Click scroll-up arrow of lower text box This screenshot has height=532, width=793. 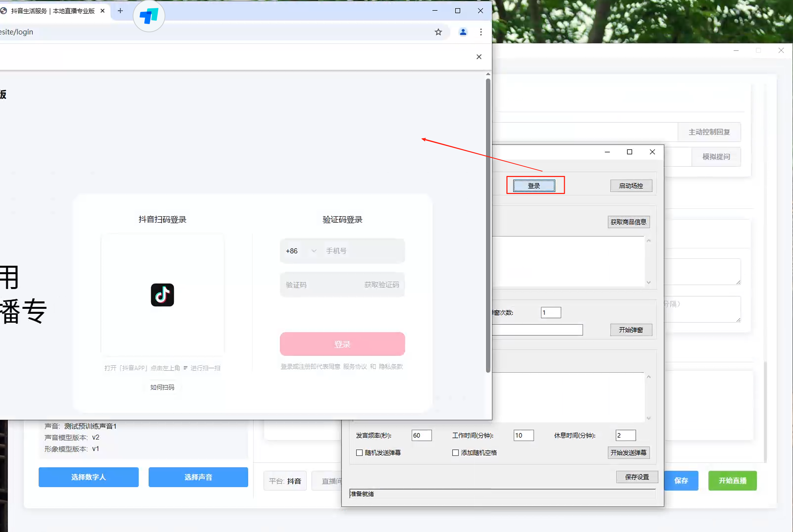point(649,377)
